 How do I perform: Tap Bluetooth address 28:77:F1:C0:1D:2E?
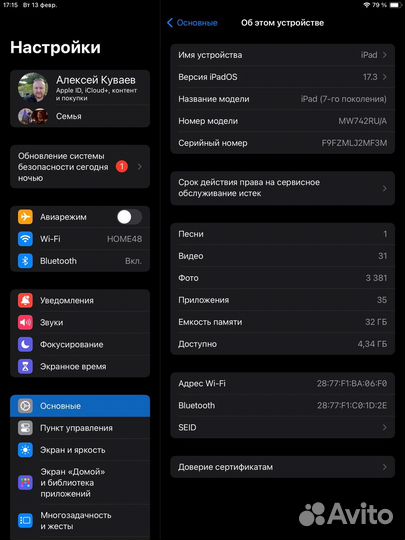click(352, 405)
